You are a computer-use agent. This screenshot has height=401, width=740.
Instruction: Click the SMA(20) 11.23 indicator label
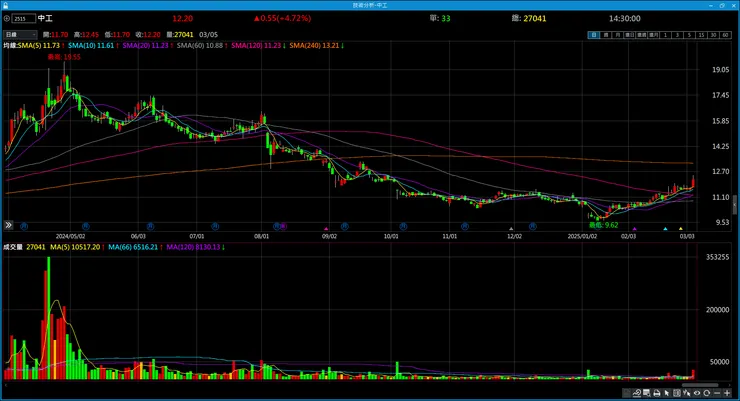pos(147,46)
